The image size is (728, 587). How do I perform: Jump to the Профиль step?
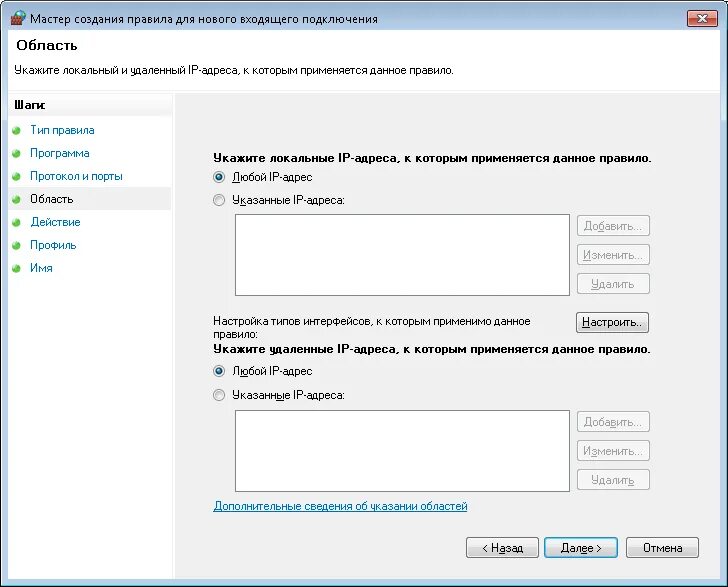[53, 245]
